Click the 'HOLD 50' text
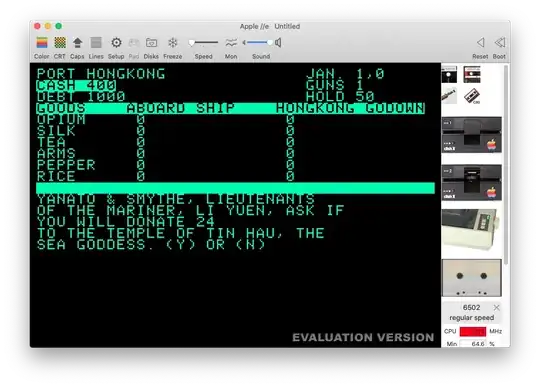540x387 pixels. click(x=340, y=97)
